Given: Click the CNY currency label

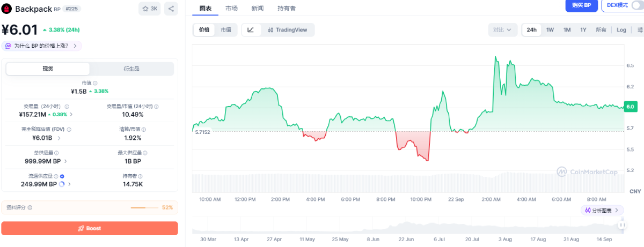Looking at the screenshot, I should point(635,191).
